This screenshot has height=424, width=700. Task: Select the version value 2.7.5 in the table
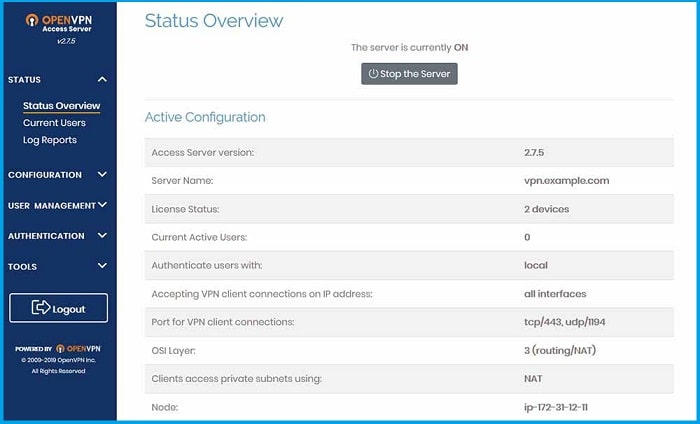534,153
